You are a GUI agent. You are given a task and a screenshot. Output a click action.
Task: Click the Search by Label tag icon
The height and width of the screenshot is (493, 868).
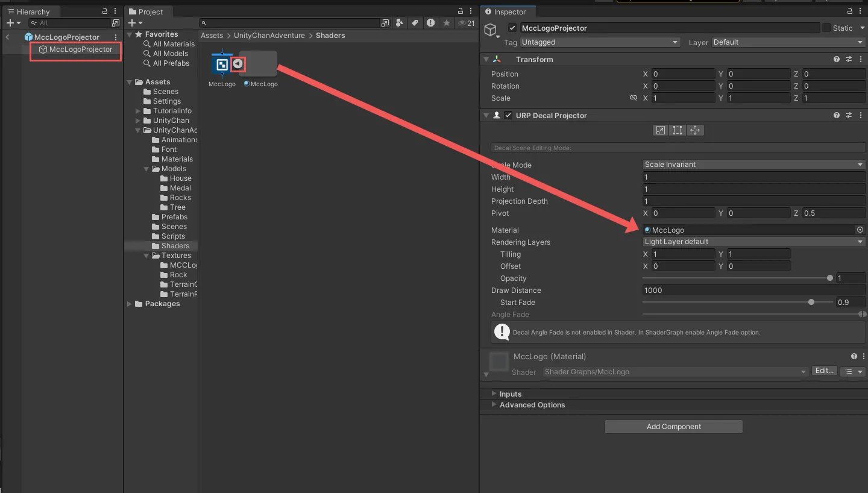[x=415, y=23]
